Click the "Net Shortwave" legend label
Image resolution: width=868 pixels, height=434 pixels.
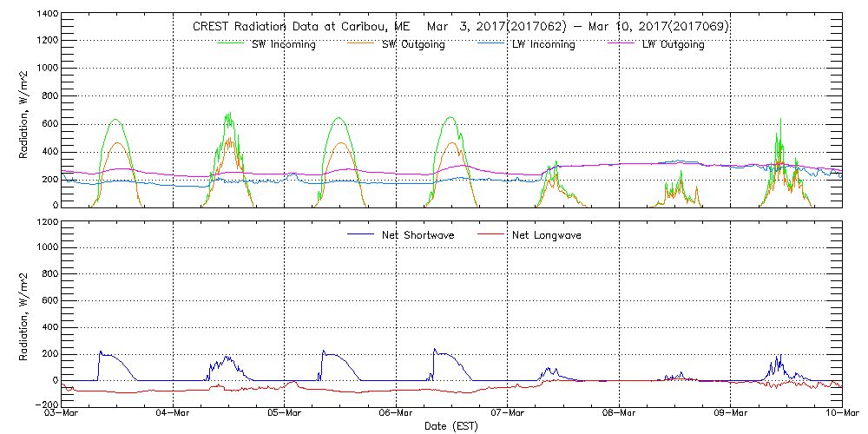(x=418, y=235)
